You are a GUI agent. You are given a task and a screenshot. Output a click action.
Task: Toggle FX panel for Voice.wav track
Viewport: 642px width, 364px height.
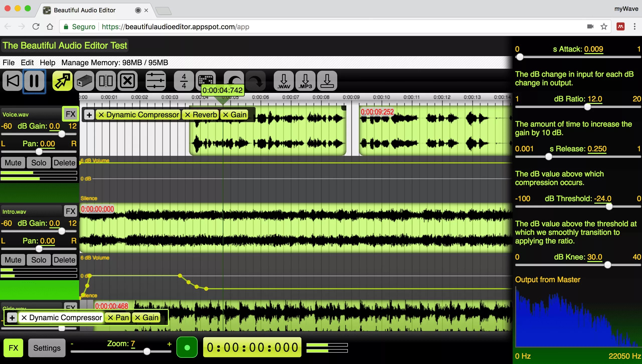tap(70, 114)
